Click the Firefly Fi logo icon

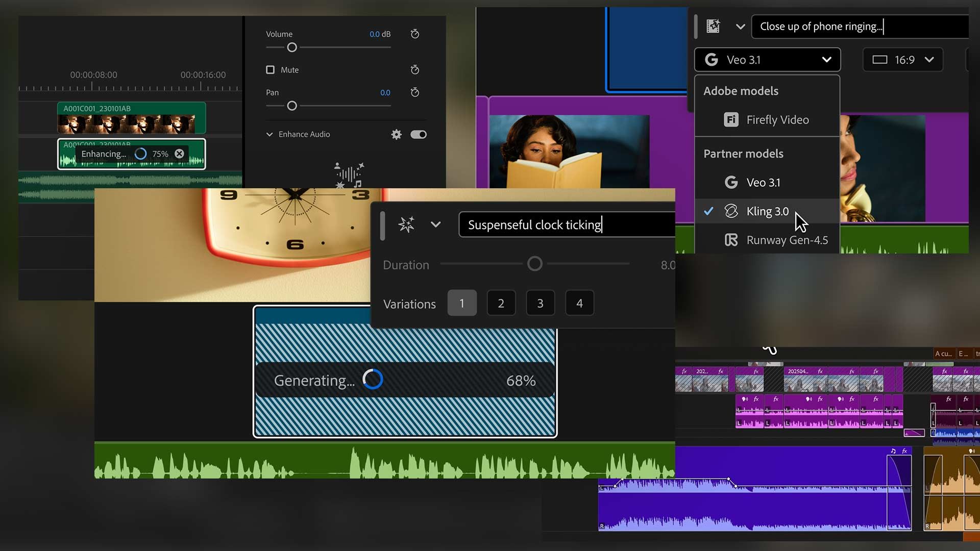(731, 120)
